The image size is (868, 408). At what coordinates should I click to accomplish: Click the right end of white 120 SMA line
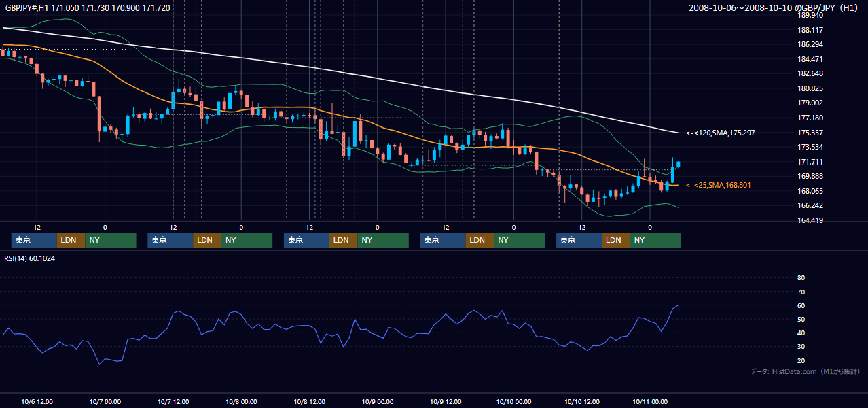[x=676, y=133]
